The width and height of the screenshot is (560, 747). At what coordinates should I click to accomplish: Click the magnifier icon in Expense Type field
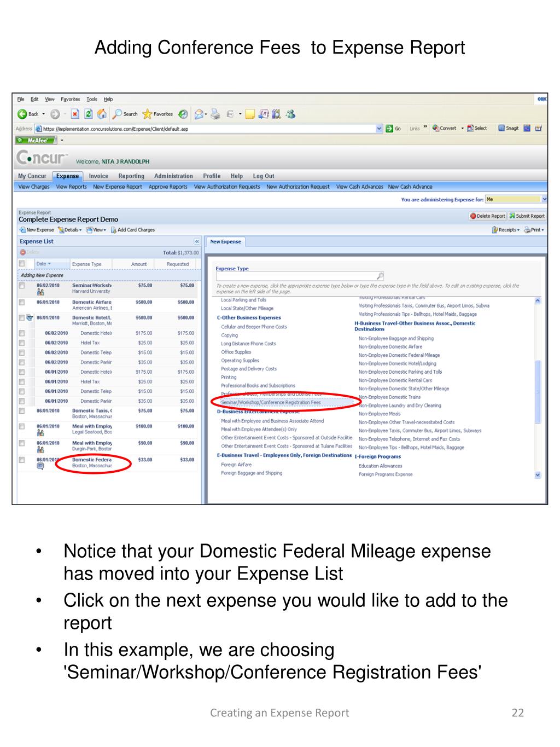(380, 276)
